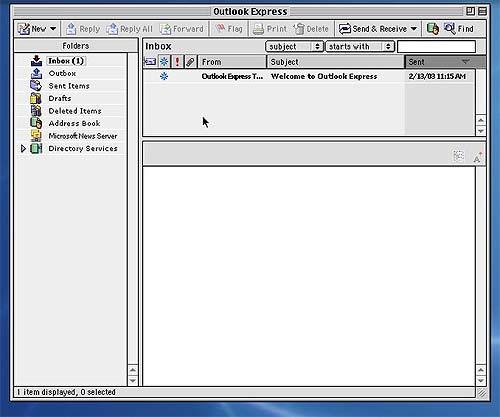Expand the Directory Services disclosure triangle
This screenshot has height=417, width=500.
[x=23, y=148]
